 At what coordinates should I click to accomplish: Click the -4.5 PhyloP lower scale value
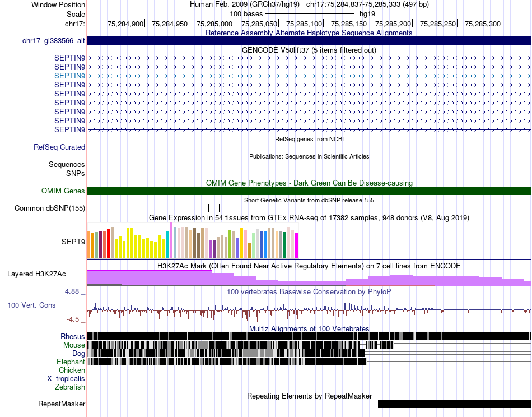pos(73,319)
